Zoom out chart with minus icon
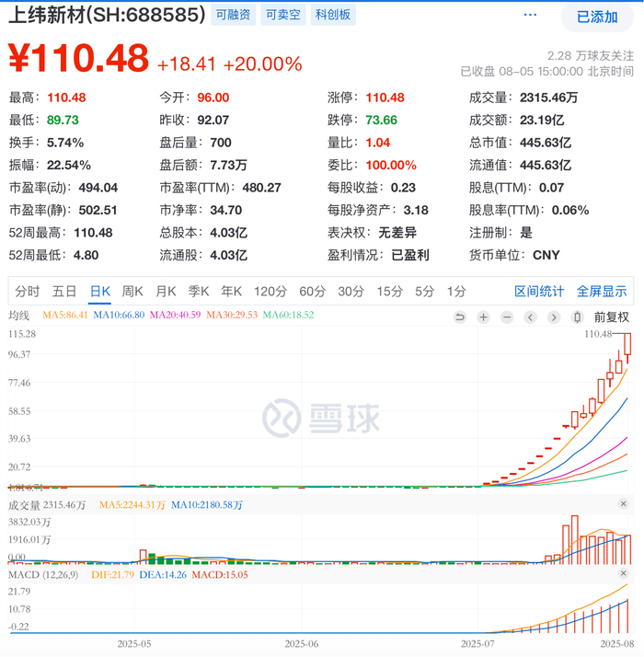This screenshot has width=644, height=657. (x=507, y=317)
